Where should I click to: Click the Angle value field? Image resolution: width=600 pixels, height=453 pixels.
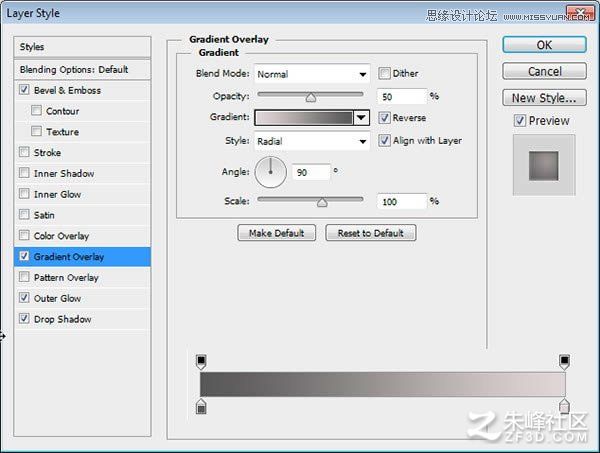pos(311,172)
